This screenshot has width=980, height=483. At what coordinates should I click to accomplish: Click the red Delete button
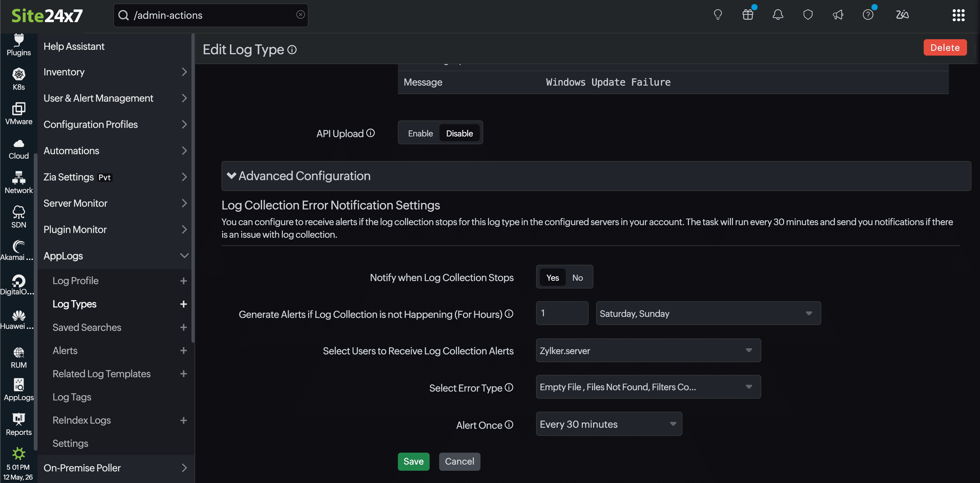tap(945, 47)
